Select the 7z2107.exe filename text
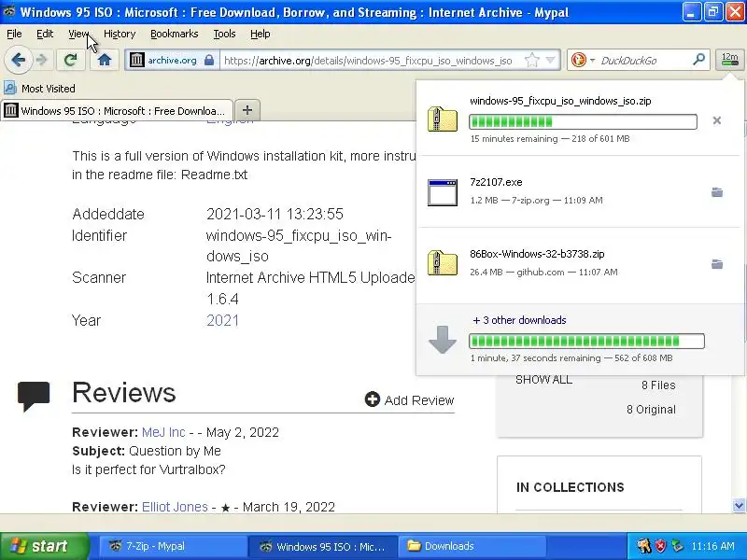This screenshot has height=560, width=747. coord(496,182)
